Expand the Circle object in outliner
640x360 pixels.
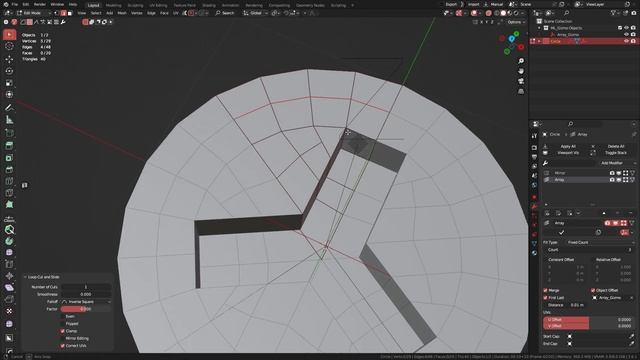click(539, 41)
